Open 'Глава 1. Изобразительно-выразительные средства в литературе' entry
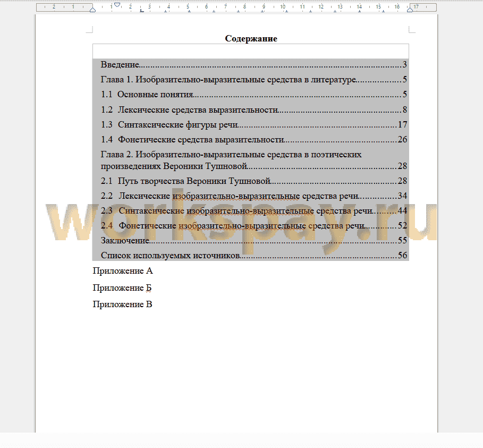This screenshot has width=483, height=448. tap(254, 80)
